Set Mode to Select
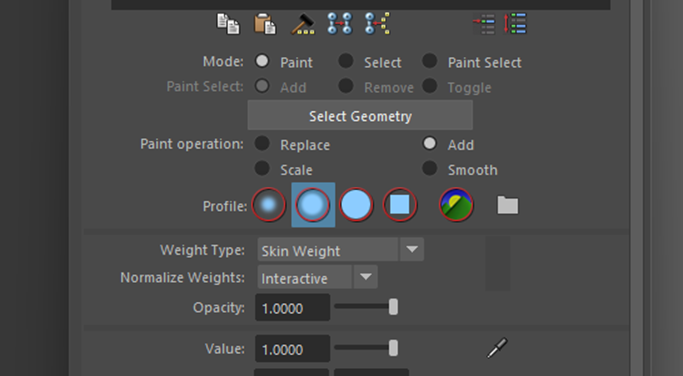Viewport: 683px width, 376px height. (346, 61)
